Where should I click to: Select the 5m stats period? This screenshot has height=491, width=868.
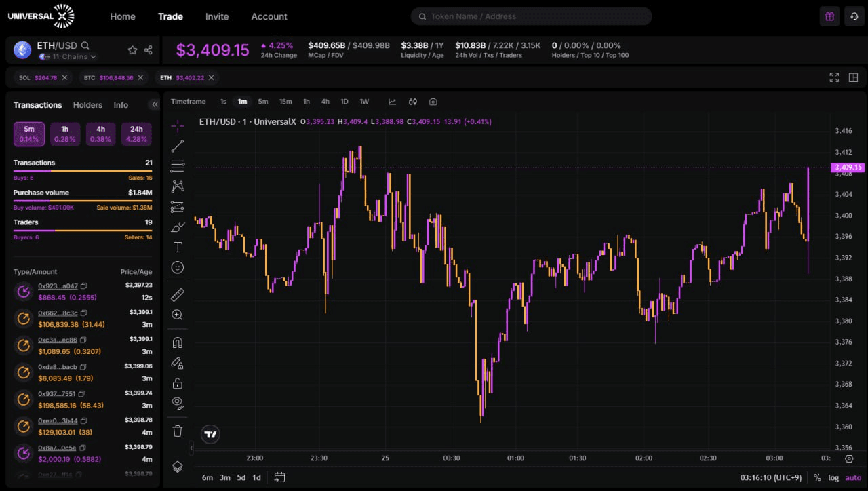pos(29,134)
